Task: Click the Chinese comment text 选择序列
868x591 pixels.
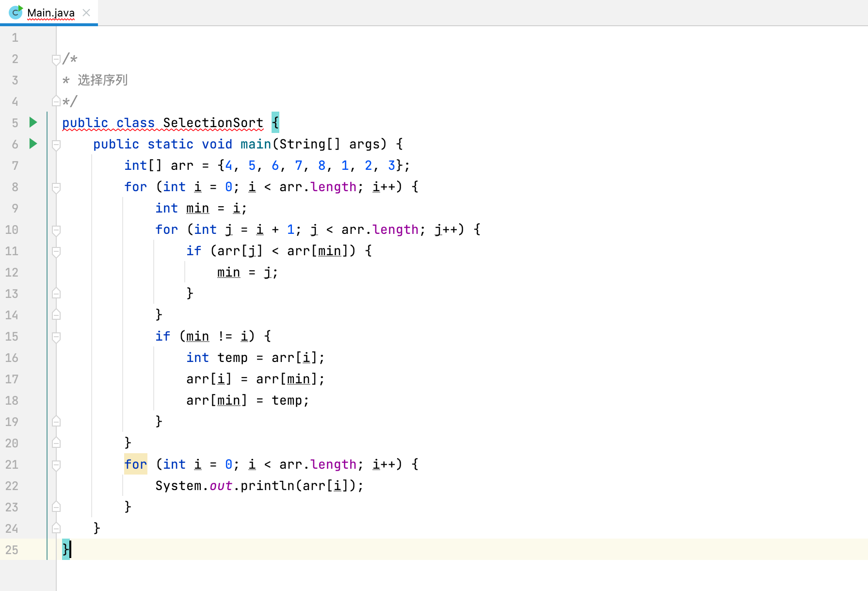Action: click(103, 80)
